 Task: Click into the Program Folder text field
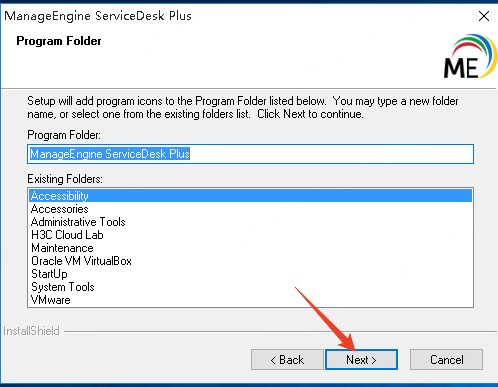click(250, 154)
